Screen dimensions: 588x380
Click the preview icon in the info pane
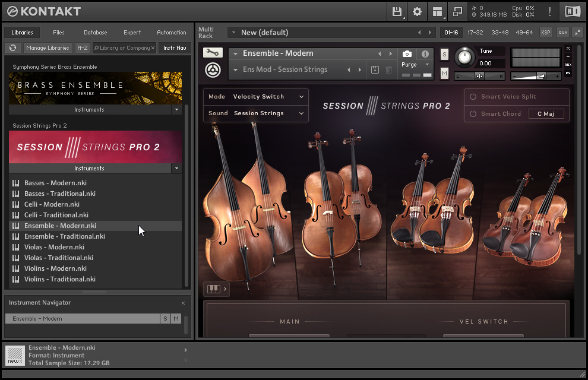15,355
